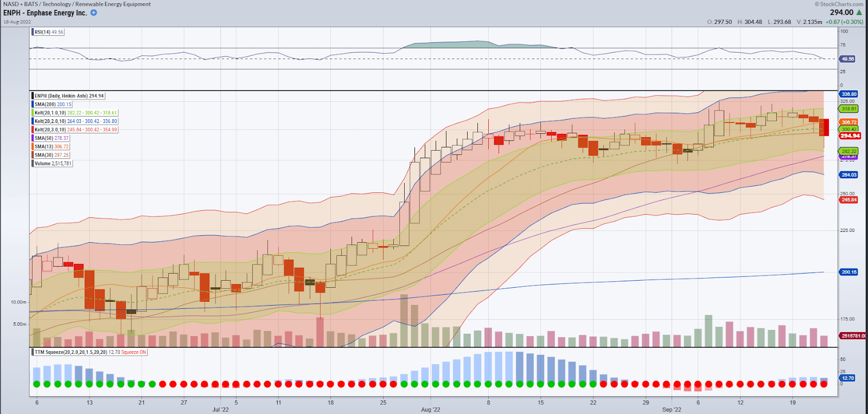868x414 pixels.
Task: Click the 318.61 green price tag
Action: point(849,109)
